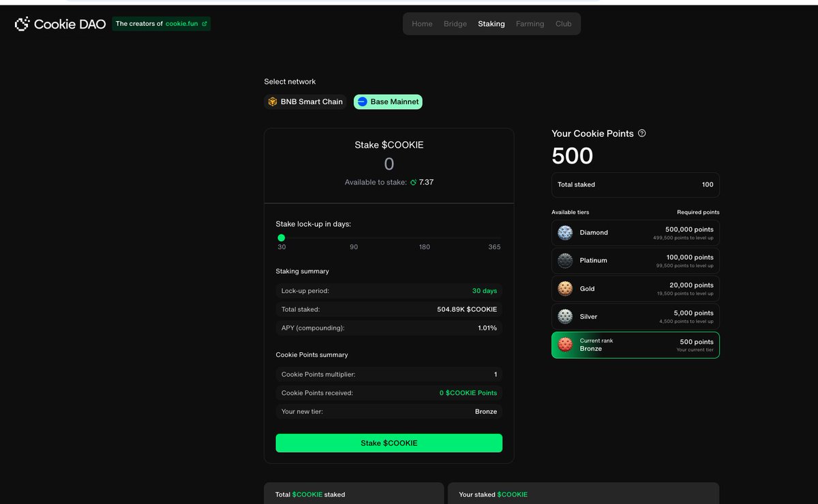
Task: Click the Cookie DAO logo
Action: tap(60, 24)
